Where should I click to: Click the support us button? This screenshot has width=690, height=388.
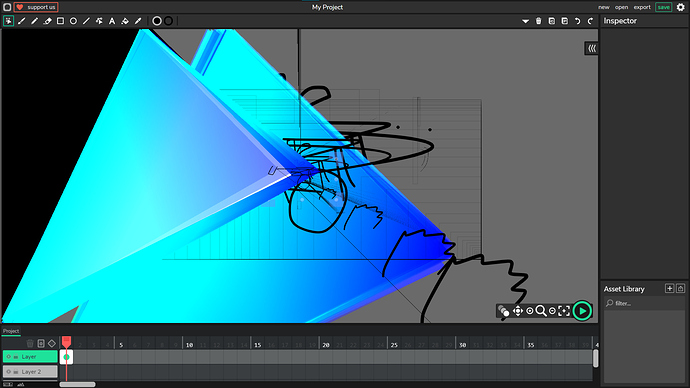click(36, 7)
